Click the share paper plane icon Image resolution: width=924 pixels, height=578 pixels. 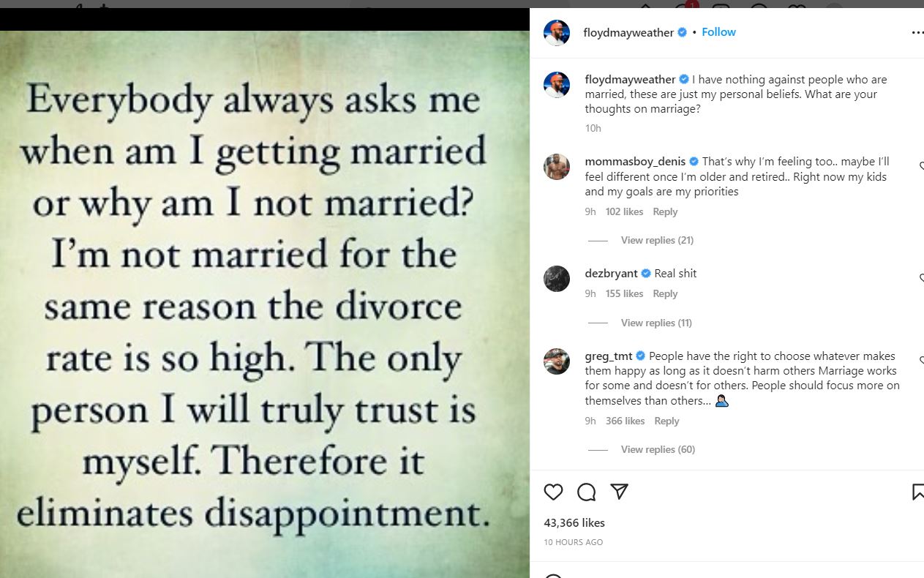619,492
